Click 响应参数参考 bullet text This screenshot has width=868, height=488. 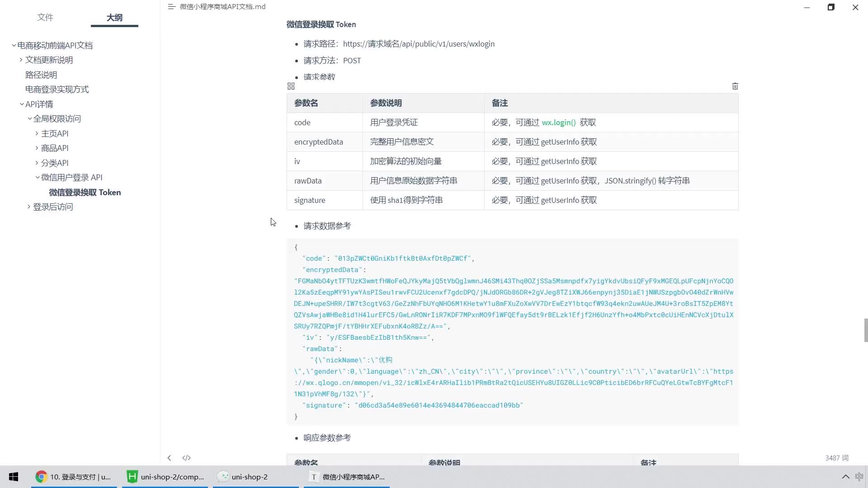click(x=327, y=438)
